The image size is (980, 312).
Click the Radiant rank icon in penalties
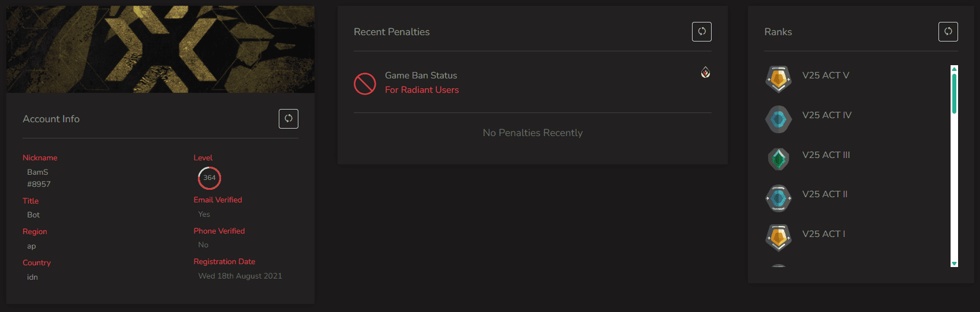pyautogui.click(x=705, y=73)
